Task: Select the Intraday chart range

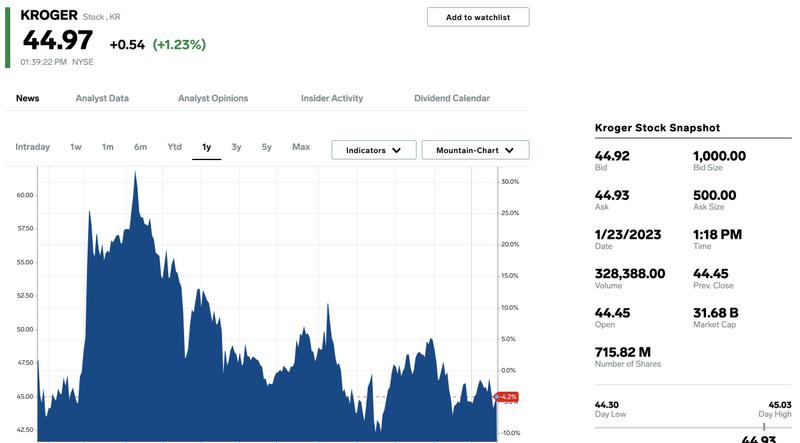Action: click(x=33, y=147)
